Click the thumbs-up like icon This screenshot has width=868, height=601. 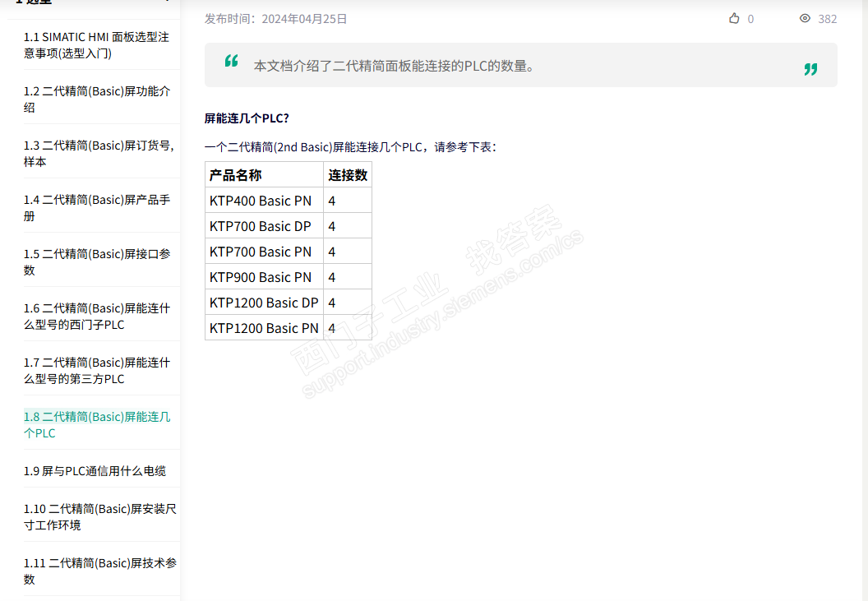pos(734,18)
